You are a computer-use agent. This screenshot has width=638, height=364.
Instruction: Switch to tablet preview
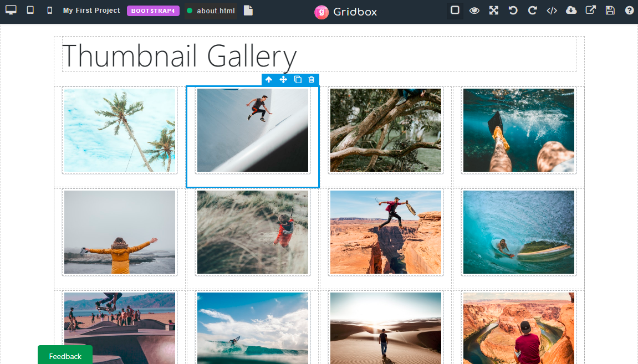tap(30, 10)
